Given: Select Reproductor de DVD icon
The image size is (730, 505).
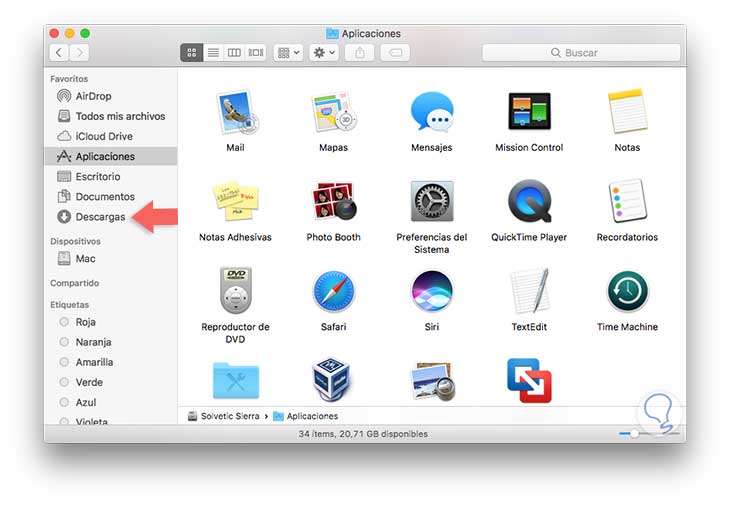Looking at the screenshot, I should tap(236, 290).
